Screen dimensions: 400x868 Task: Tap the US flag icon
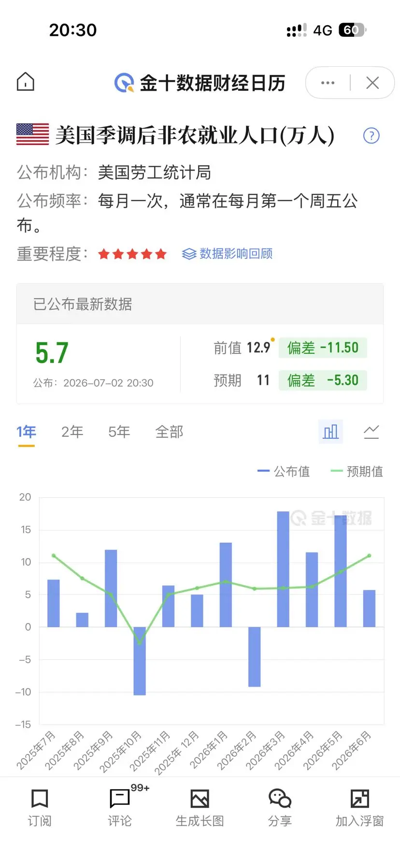32,134
